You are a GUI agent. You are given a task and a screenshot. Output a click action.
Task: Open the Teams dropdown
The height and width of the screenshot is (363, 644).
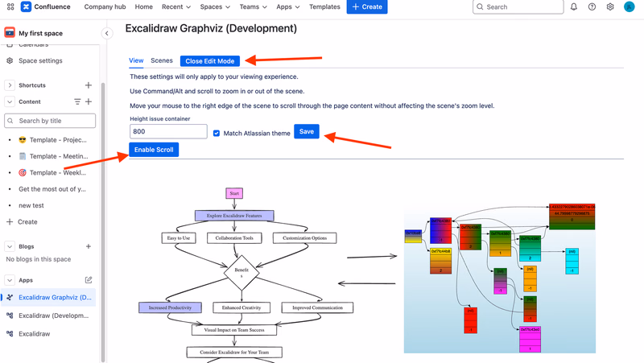[253, 6]
